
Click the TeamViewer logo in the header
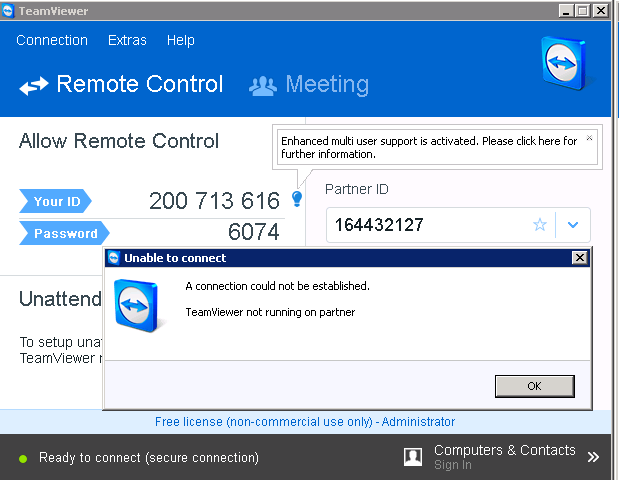click(x=563, y=62)
